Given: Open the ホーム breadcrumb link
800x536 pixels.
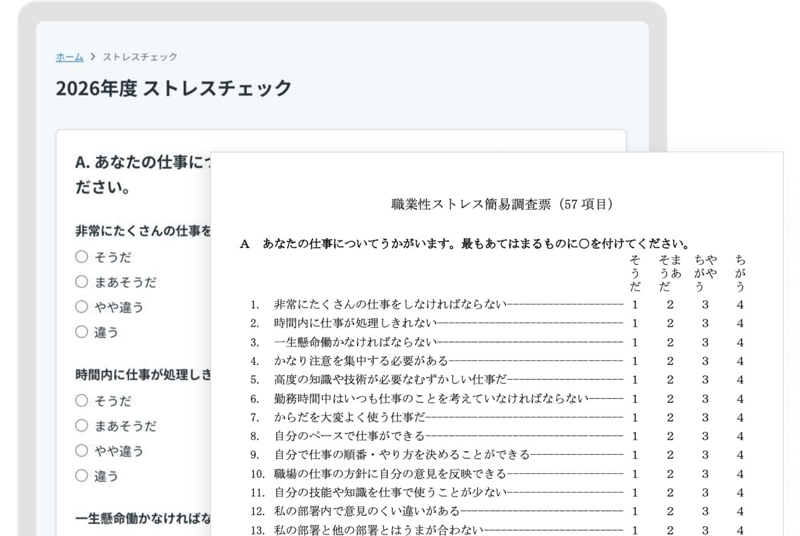Looking at the screenshot, I should pyautogui.click(x=69, y=57).
